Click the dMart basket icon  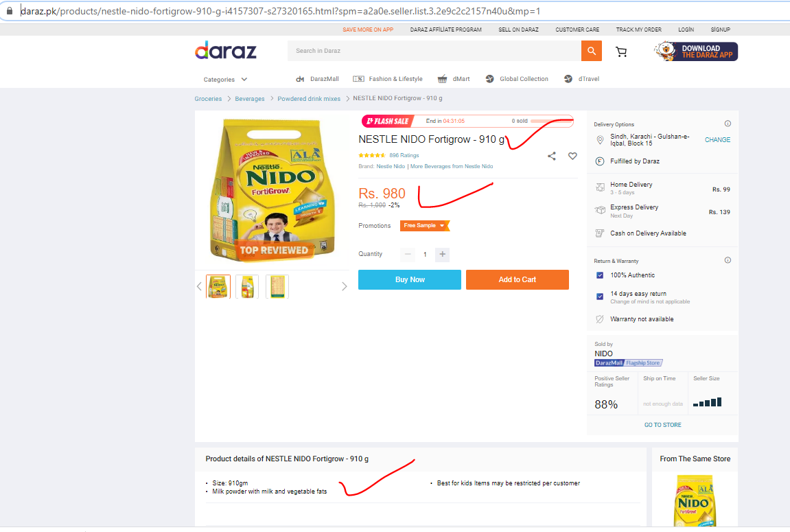(x=443, y=79)
